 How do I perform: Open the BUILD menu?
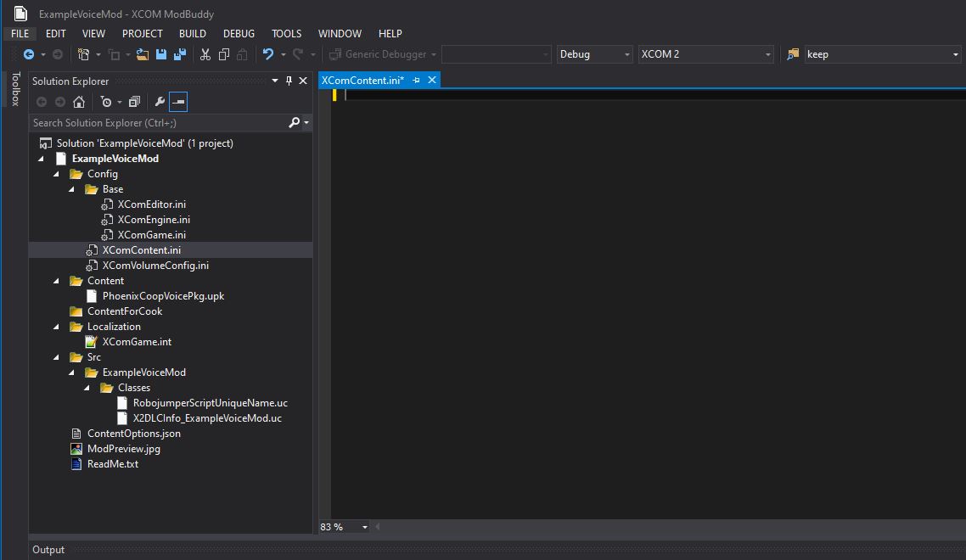pyautogui.click(x=192, y=33)
